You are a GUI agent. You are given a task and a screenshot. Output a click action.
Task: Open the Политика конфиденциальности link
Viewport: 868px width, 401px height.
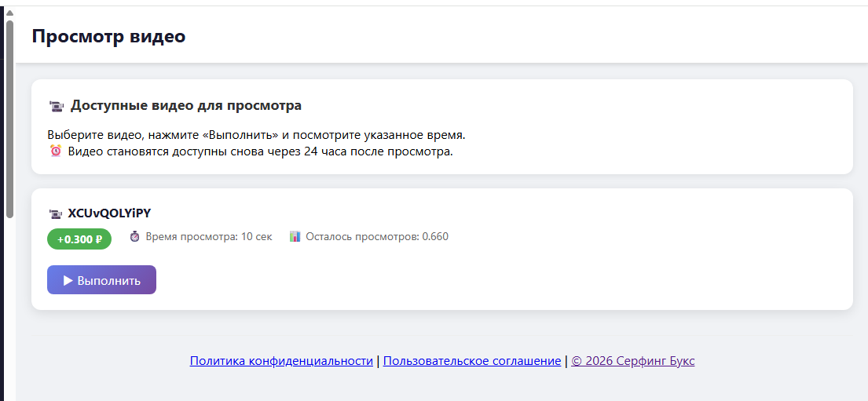[281, 361]
